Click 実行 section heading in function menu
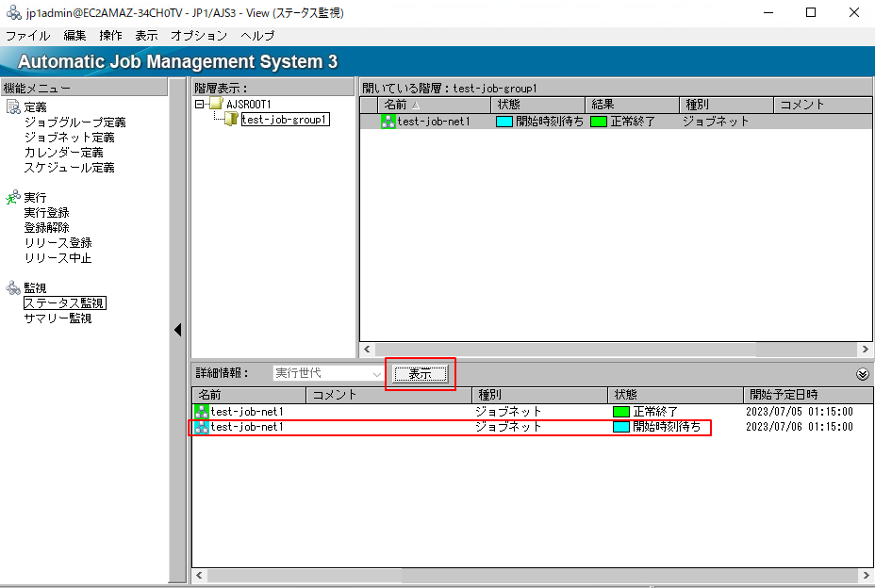The image size is (875, 588). 35,198
